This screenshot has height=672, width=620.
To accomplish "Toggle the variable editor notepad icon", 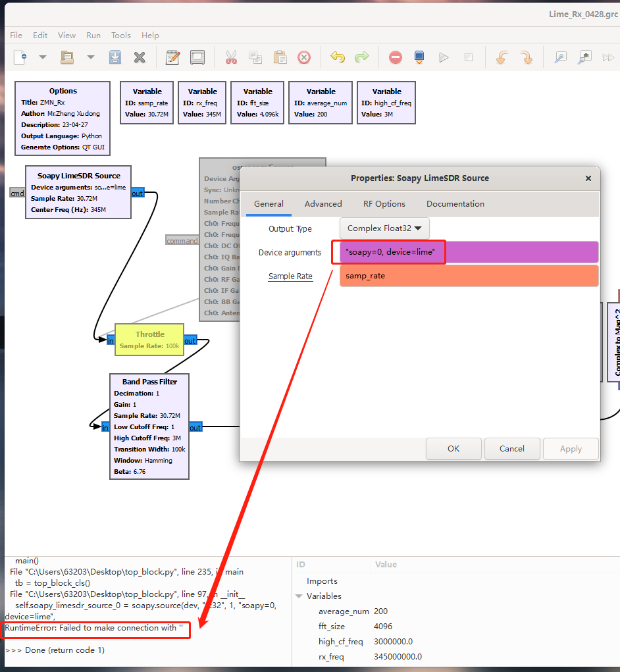I will 172,57.
